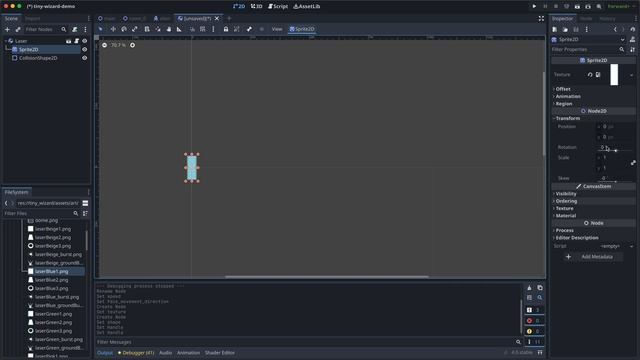Revert the Texture property to default
The width and height of the screenshot is (640, 360).
590,75
